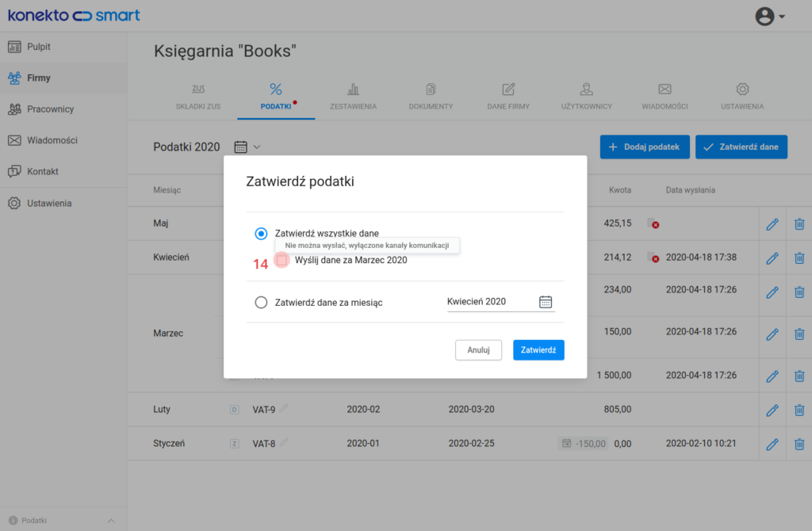Click the send error icon in Maj row

tap(653, 223)
